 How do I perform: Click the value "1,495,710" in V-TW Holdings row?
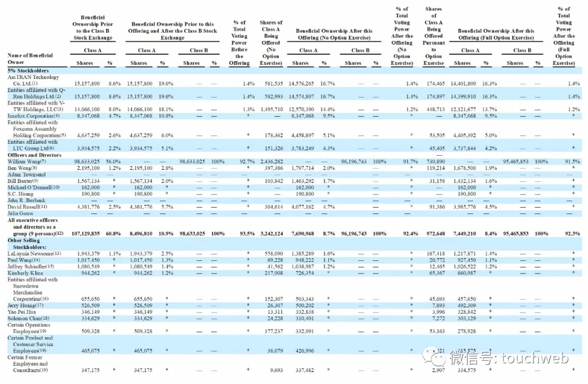[x=272, y=109]
